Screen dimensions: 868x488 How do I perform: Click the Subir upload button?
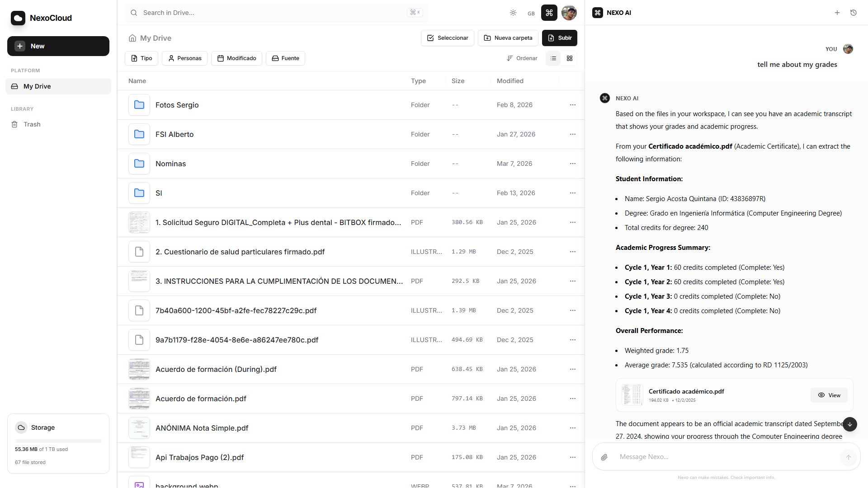[559, 38]
